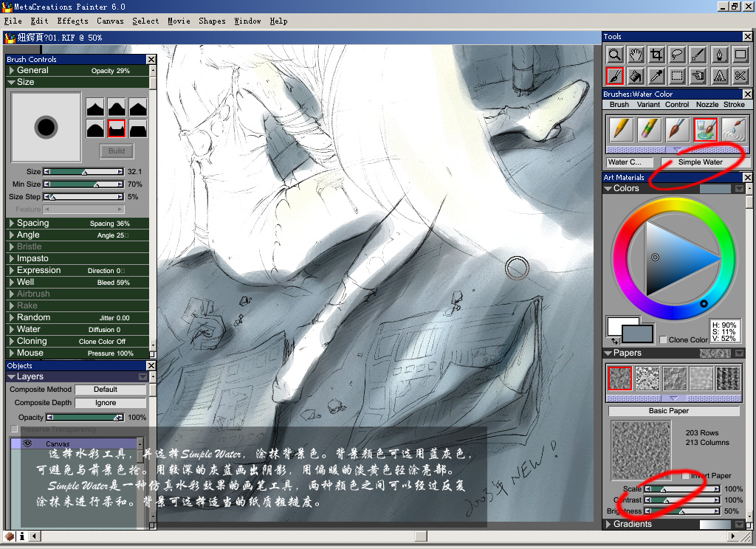Click the Build button
Image resolution: width=756 pixels, height=549 pixels.
pos(117,151)
